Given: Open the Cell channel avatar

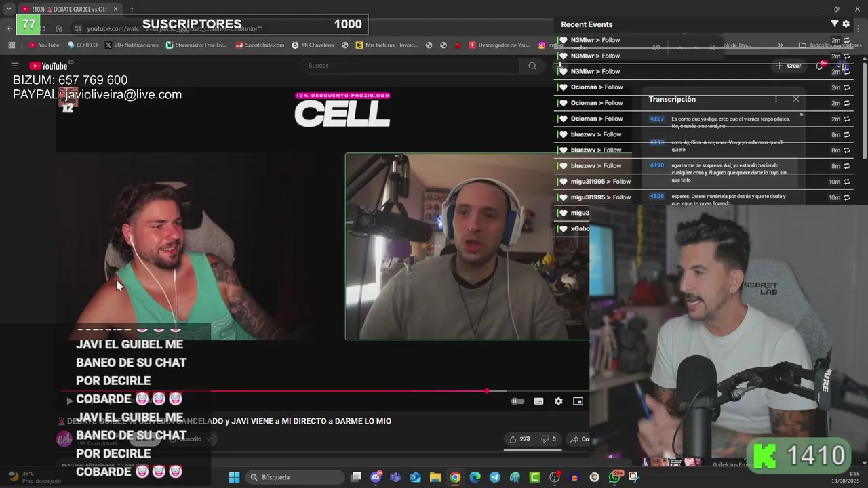Looking at the screenshot, I should click(x=64, y=439).
